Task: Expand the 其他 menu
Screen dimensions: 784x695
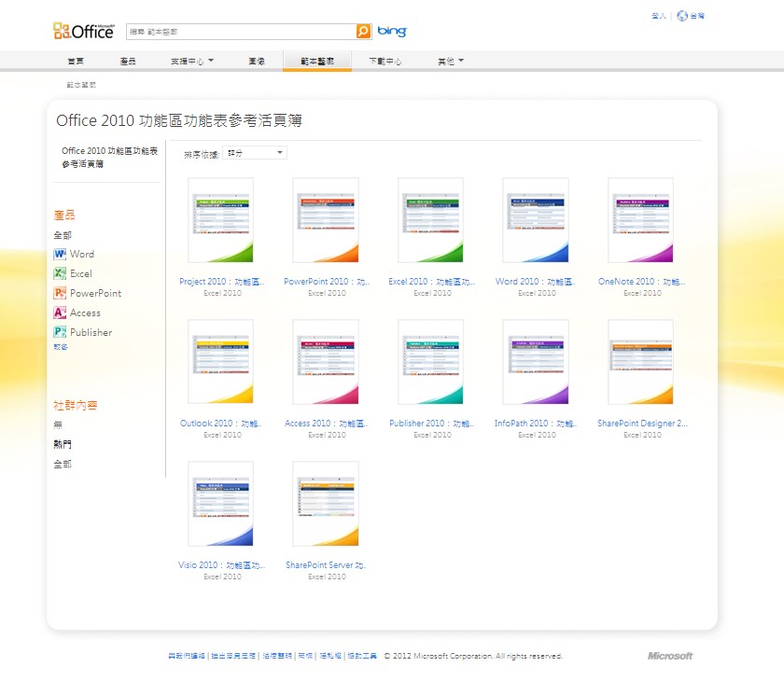Action: pos(451,61)
